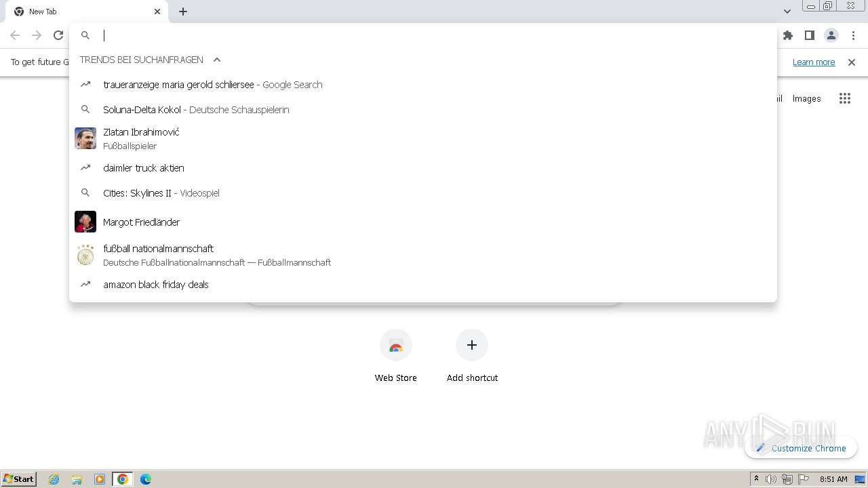The width and height of the screenshot is (868, 488).
Task: Click the network tray icon
Action: click(787, 479)
